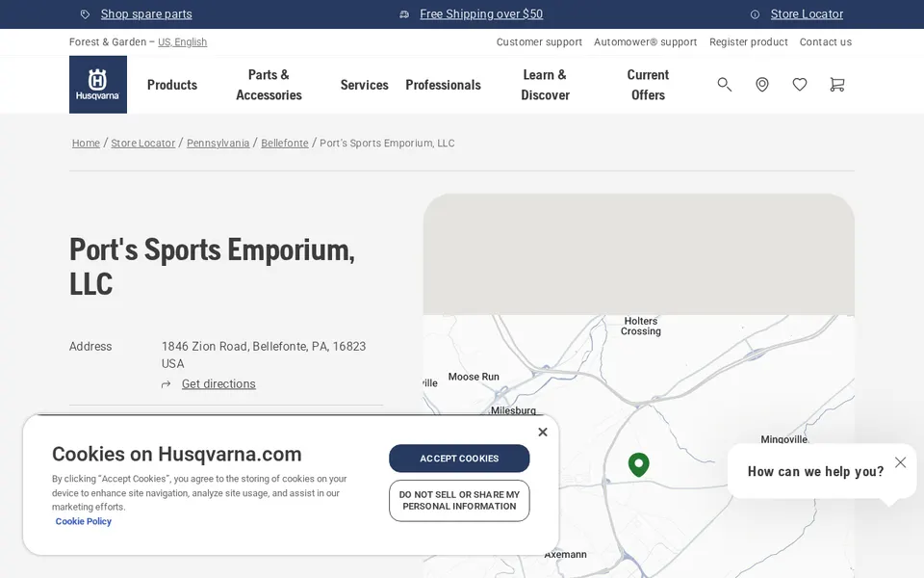Screen dimensions: 924x578
Task: Go to Pennsylvania breadcrumb
Action: pos(218,143)
